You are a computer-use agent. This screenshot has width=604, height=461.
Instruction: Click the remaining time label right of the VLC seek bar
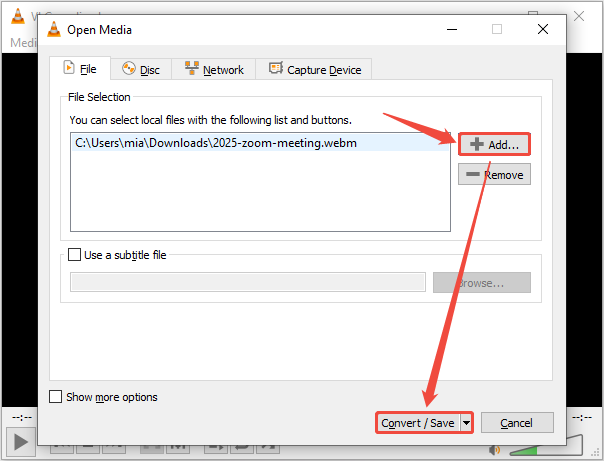click(x=582, y=417)
